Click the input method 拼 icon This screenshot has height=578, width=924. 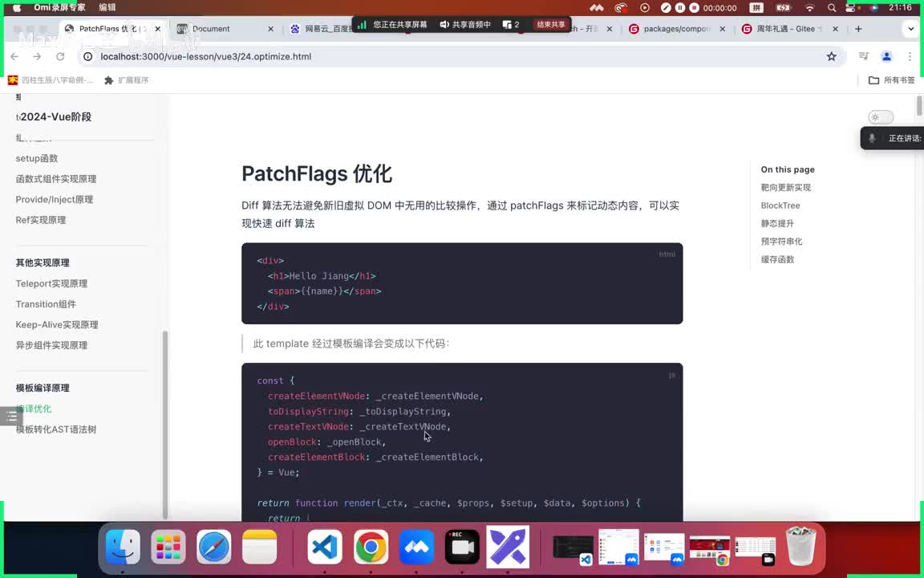tap(756, 8)
